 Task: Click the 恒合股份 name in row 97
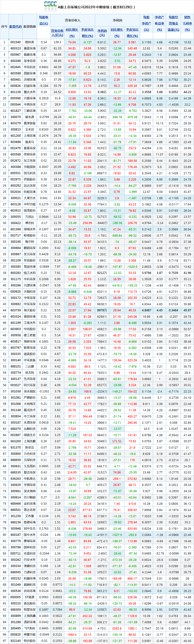click(x=30, y=641)
